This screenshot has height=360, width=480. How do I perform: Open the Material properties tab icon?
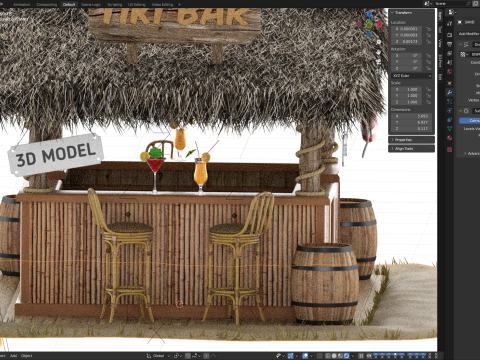point(449,137)
